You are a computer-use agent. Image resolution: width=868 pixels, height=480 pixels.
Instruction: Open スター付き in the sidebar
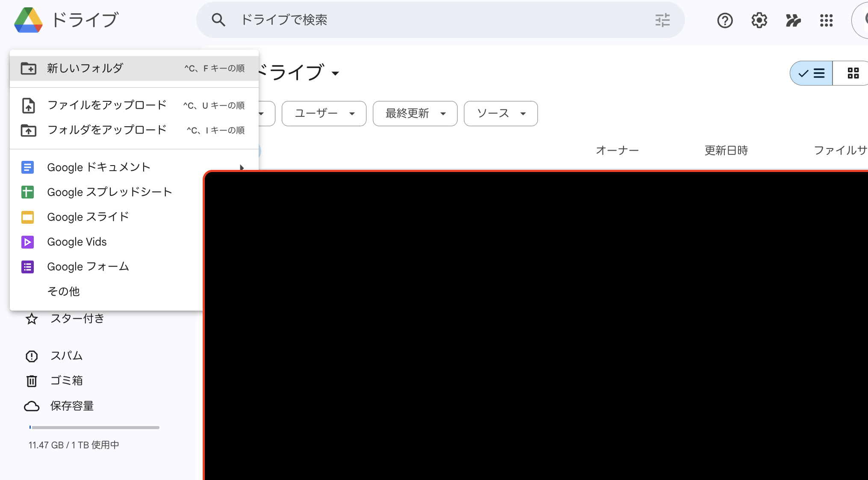click(x=77, y=319)
